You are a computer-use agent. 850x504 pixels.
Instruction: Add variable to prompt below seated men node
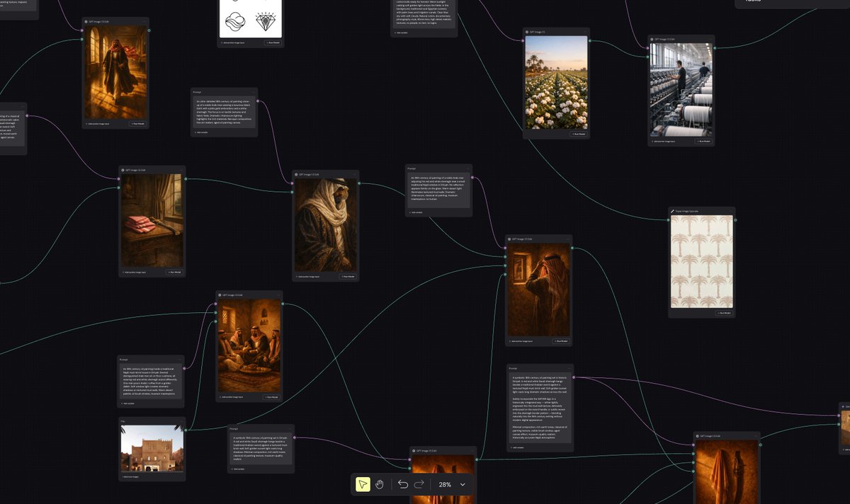click(127, 403)
